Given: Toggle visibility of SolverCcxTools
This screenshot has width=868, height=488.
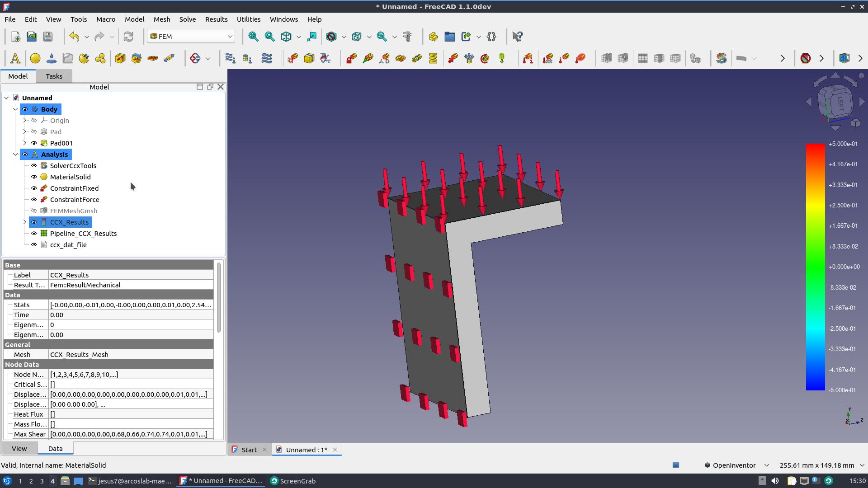Looking at the screenshot, I should [x=34, y=166].
